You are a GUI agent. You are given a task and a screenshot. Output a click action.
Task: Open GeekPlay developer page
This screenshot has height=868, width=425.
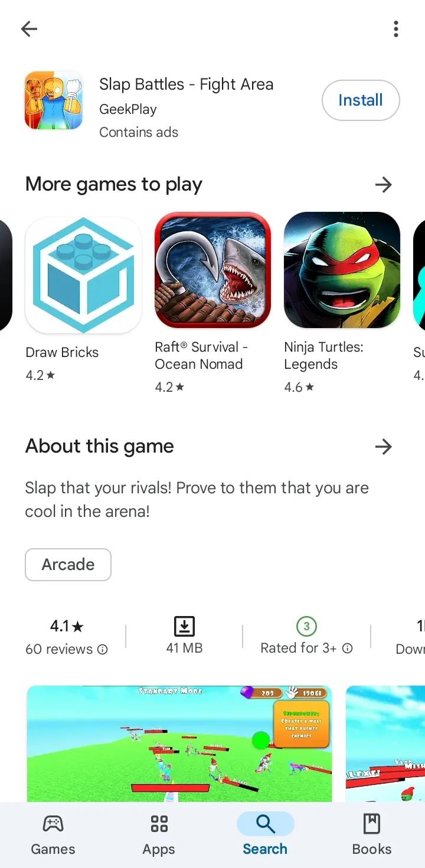pyautogui.click(x=128, y=109)
